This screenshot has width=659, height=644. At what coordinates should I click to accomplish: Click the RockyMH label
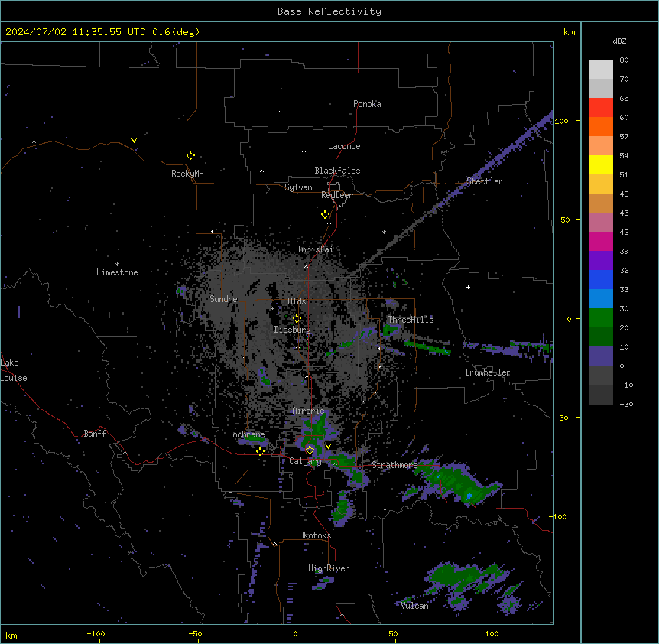click(x=187, y=174)
